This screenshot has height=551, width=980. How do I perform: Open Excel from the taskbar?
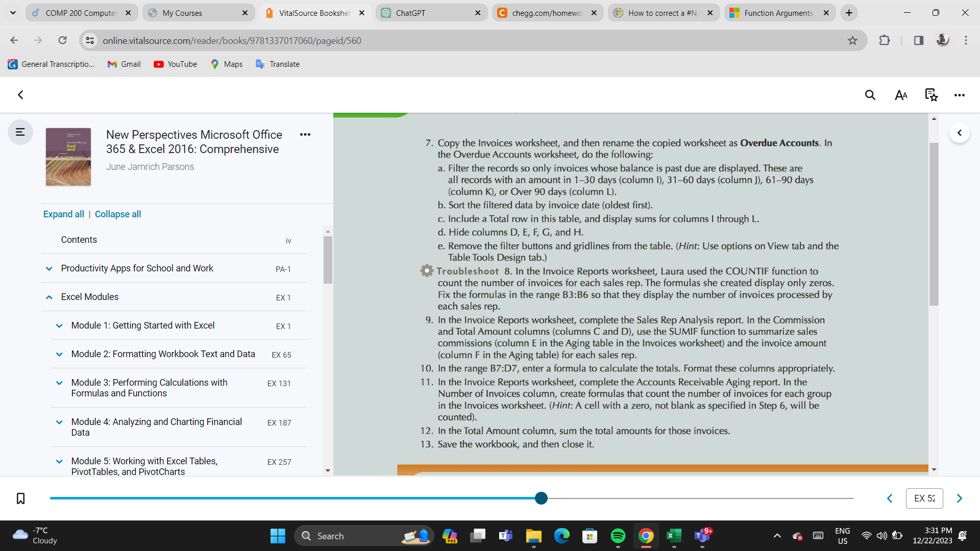coord(674,536)
